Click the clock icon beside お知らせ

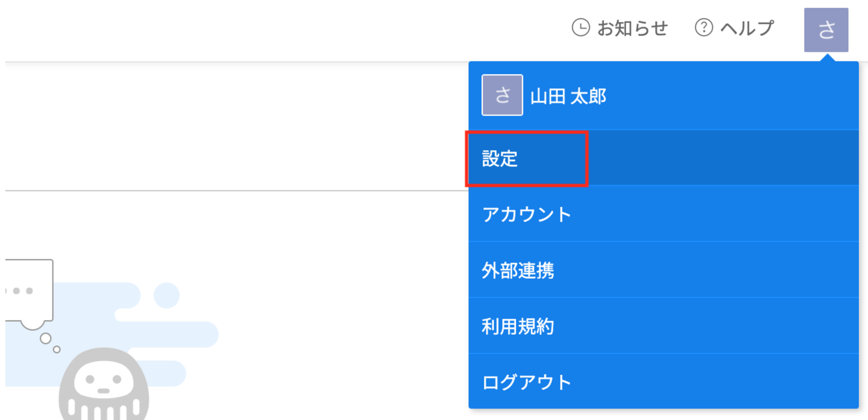[x=581, y=28]
